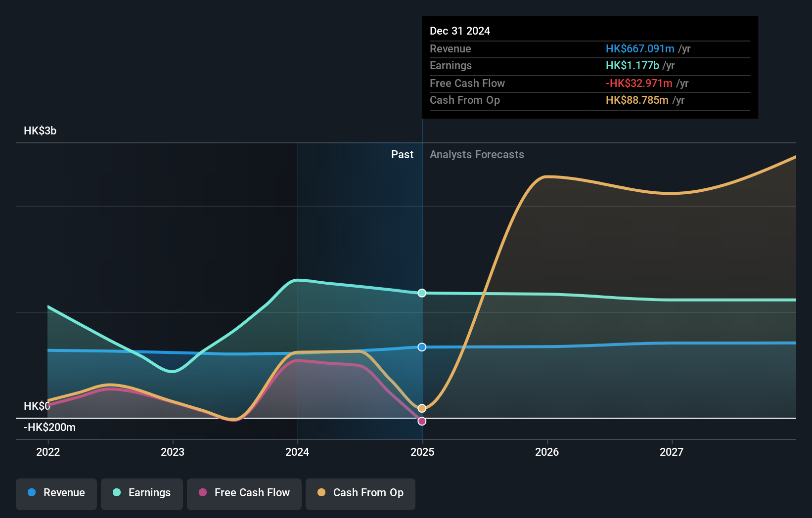
Task: Click the 2027 x-axis label
Action: coord(672,452)
